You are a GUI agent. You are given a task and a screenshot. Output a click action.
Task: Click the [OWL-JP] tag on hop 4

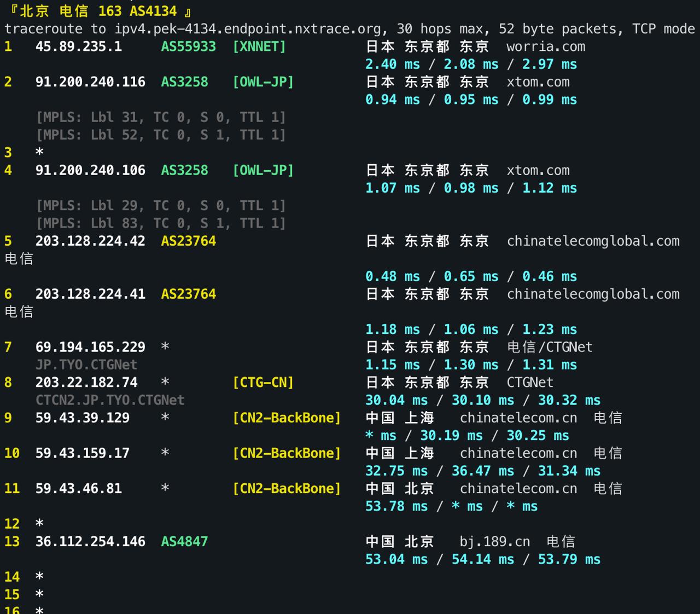pyautogui.click(x=263, y=170)
